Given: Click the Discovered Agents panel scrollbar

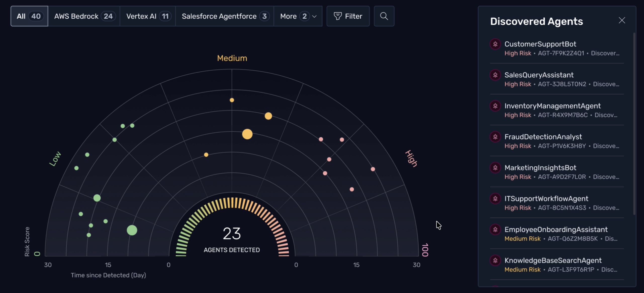Looking at the screenshot, I should click(x=634, y=123).
